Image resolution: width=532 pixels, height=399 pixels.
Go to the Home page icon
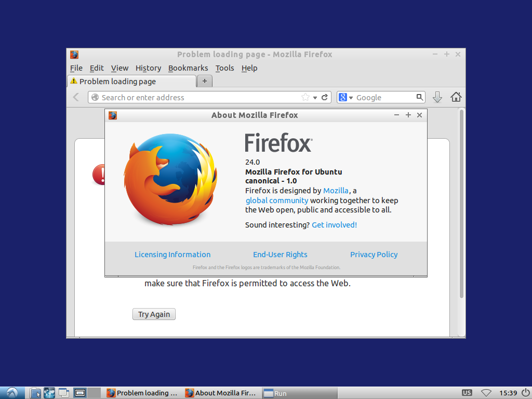[456, 97]
